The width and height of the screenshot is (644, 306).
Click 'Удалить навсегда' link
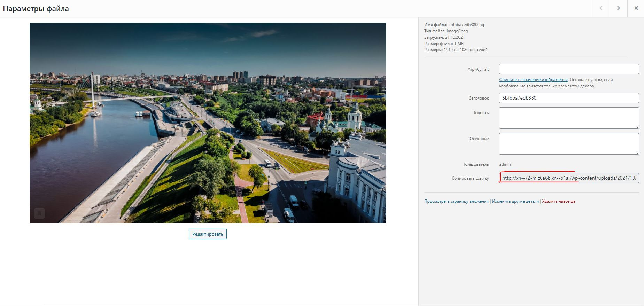(559, 201)
